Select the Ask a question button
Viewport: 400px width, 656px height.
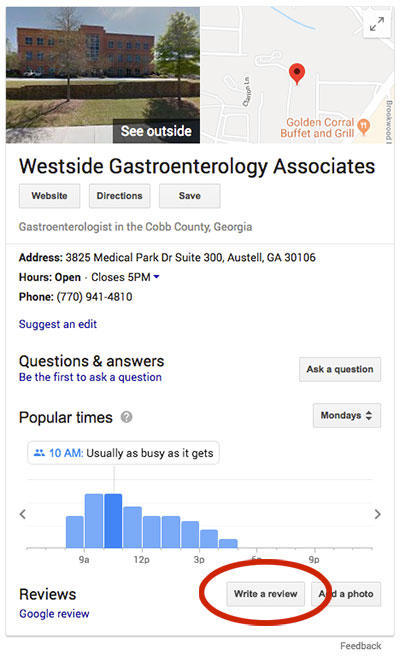coord(340,369)
